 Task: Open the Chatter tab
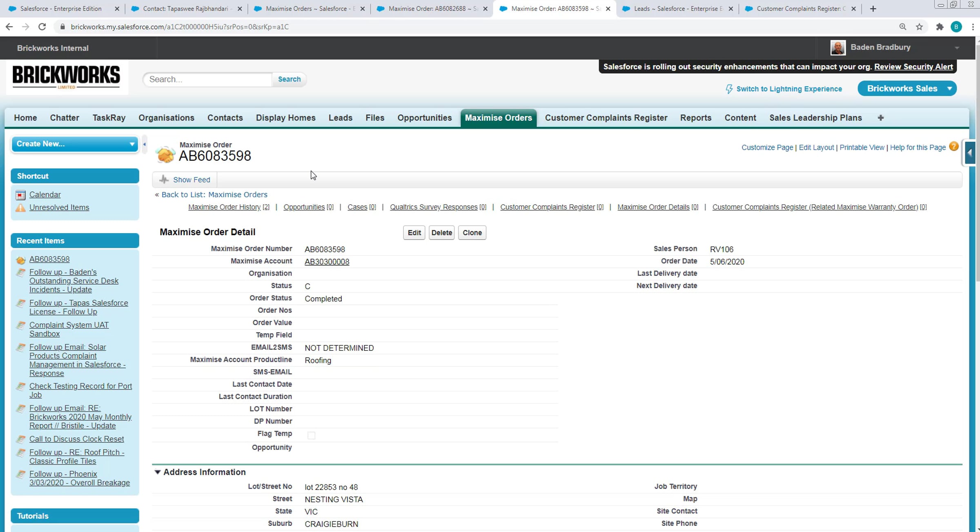(x=65, y=118)
